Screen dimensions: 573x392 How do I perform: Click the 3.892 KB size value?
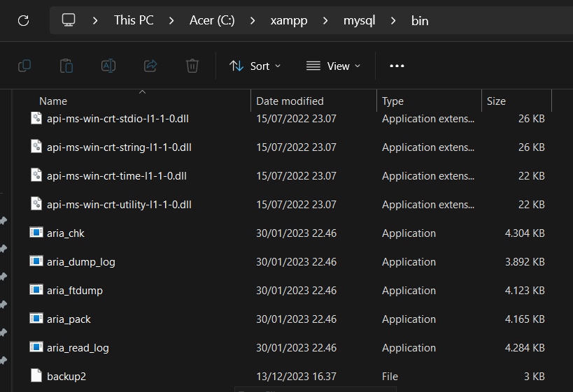pos(525,262)
